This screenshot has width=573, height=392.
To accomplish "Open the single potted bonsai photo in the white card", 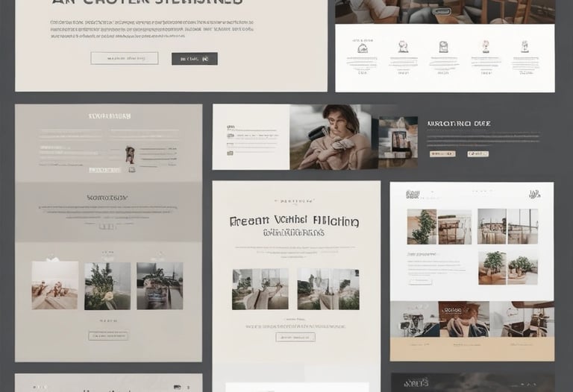I will click(492, 268).
